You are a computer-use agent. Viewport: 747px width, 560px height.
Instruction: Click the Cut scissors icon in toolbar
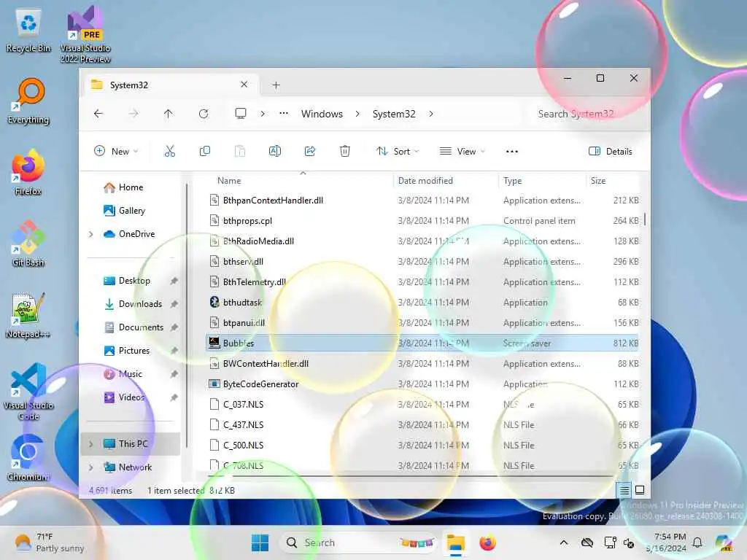coord(169,152)
